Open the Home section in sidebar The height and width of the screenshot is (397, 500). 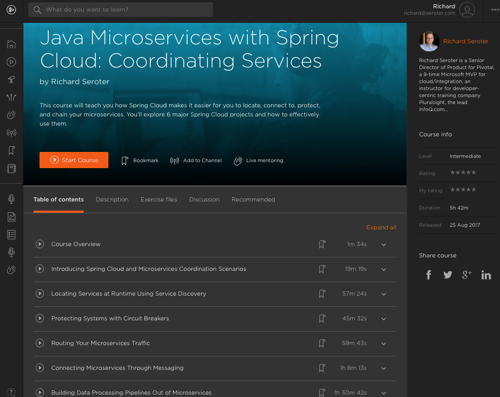click(11, 44)
